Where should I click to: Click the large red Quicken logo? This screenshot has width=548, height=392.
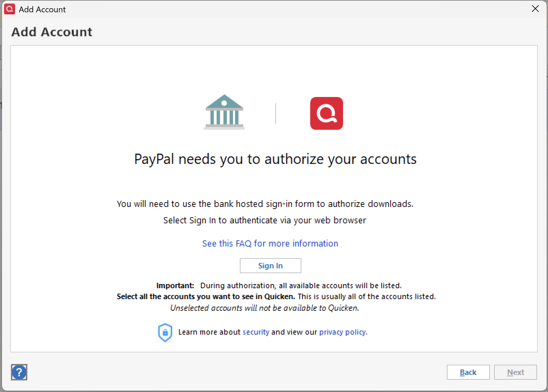[327, 113]
